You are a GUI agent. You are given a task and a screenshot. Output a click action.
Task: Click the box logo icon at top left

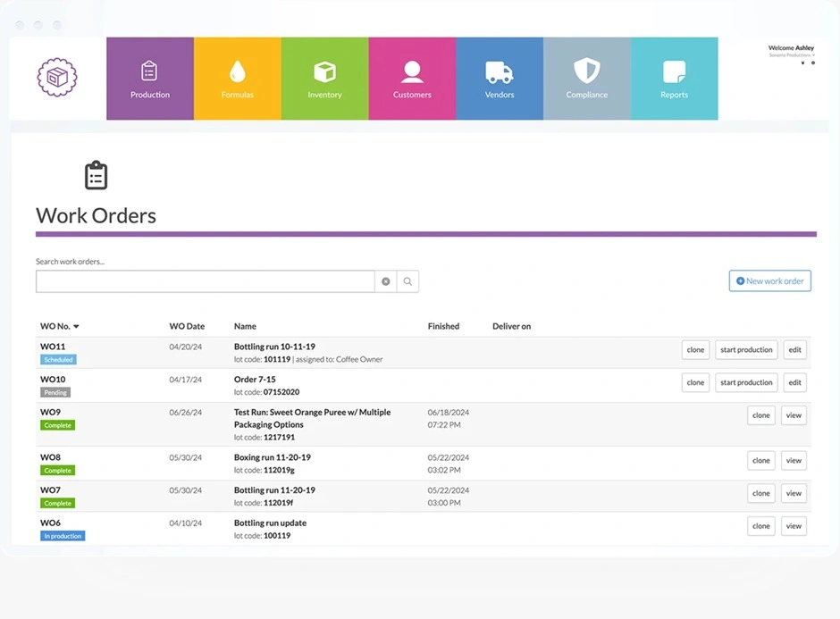pos(57,78)
